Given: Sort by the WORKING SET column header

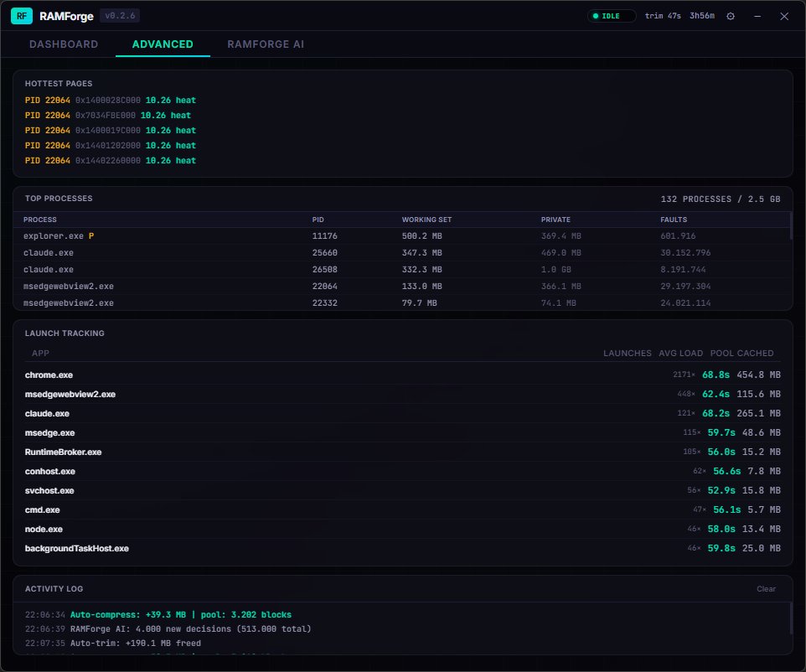Looking at the screenshot, I should [x=426, y=220].
